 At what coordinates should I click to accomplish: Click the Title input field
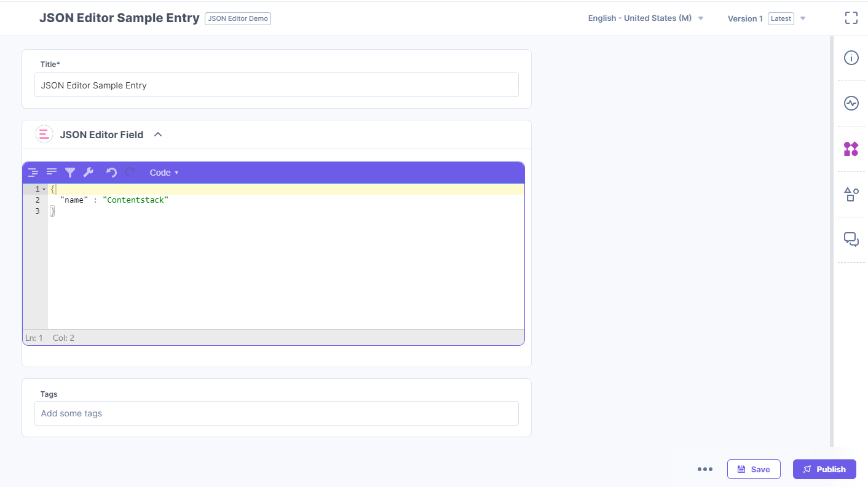pyautogui.click(x=277, y=85)
